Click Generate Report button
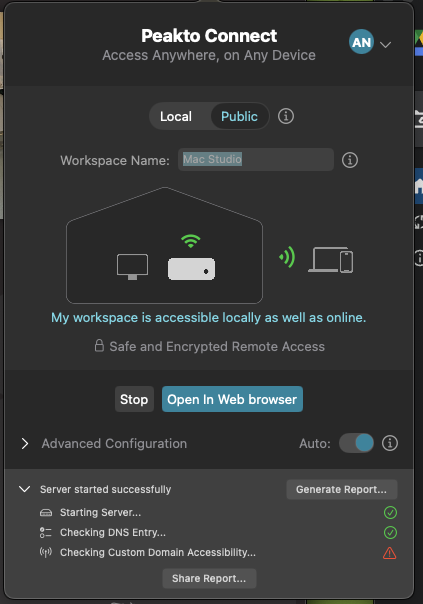This screenshot has height=604, width=423. tap(341, 489)
